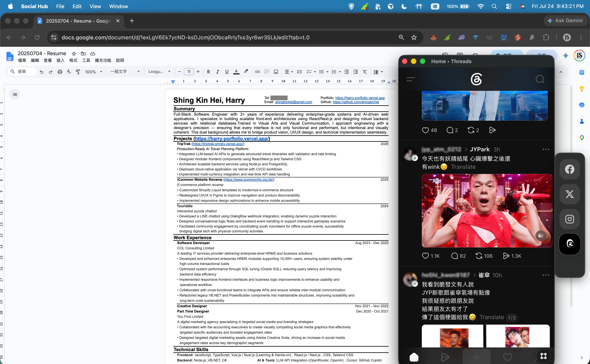Switch to Facebook in Social Hub sidebar
Image resolution: width=590 pixels, height=364 pixels.
pos(570,169)
